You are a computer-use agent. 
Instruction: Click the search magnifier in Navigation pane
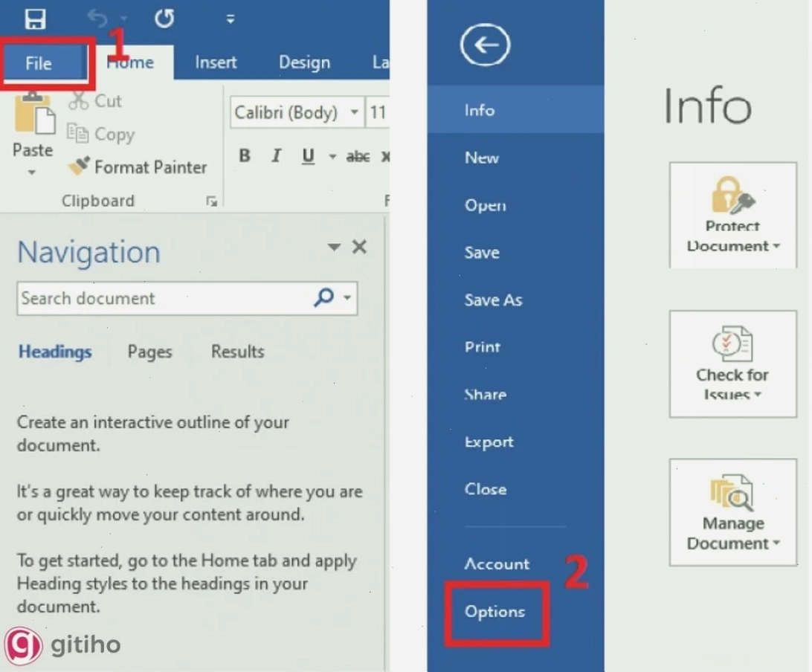coord(323,297)
